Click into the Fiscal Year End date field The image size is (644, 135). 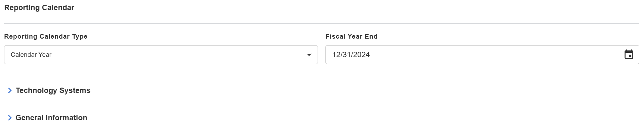[482, 55]
